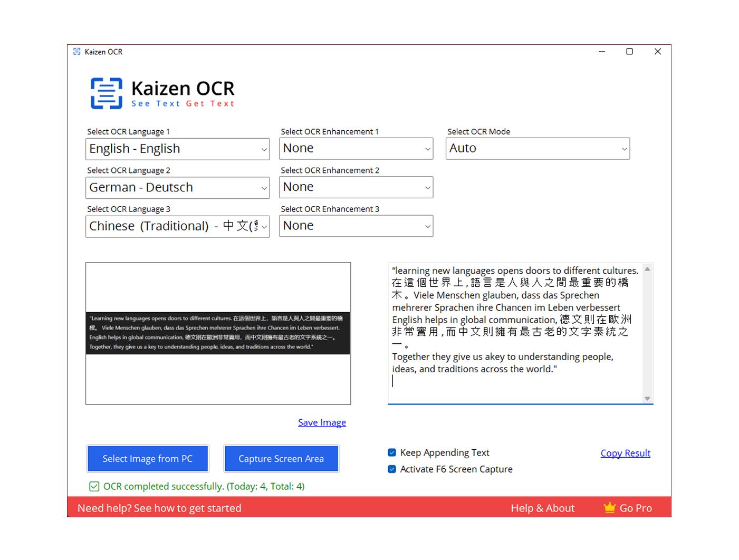Click the gold crown Go Pro icon

coord(609,508)
